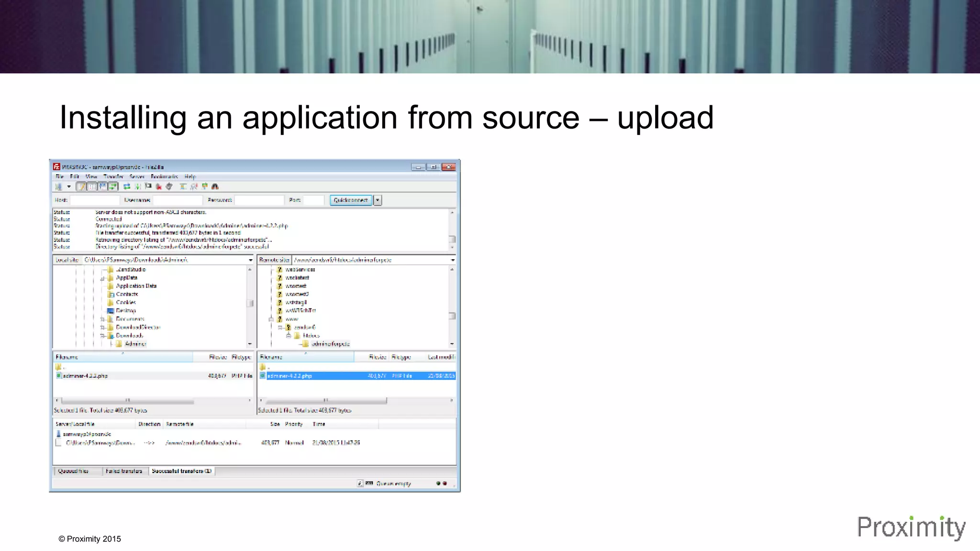Open the Site Manager toolbar icon
980x551 pixels.
tap(59, 187)
